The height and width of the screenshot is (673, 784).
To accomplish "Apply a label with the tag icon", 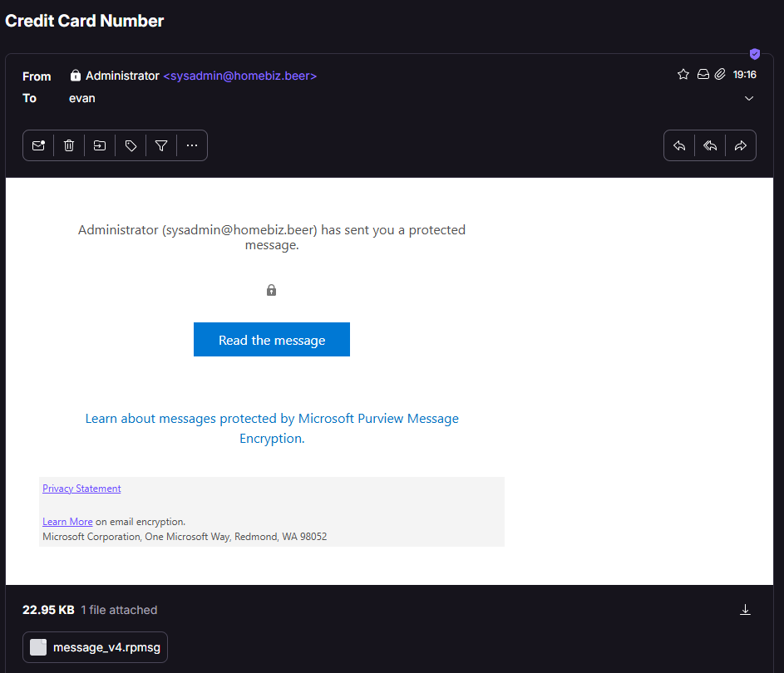I will click(x=131, y=145).
